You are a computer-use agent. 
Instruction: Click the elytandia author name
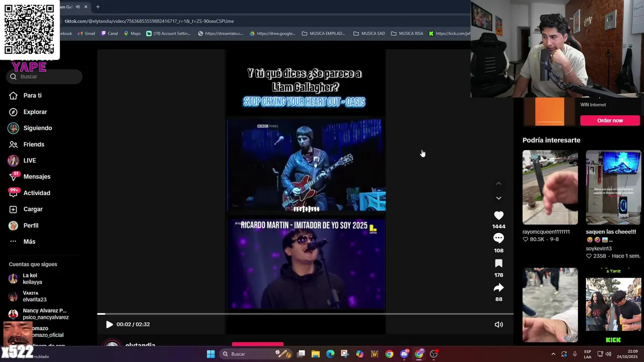point(140,345)
